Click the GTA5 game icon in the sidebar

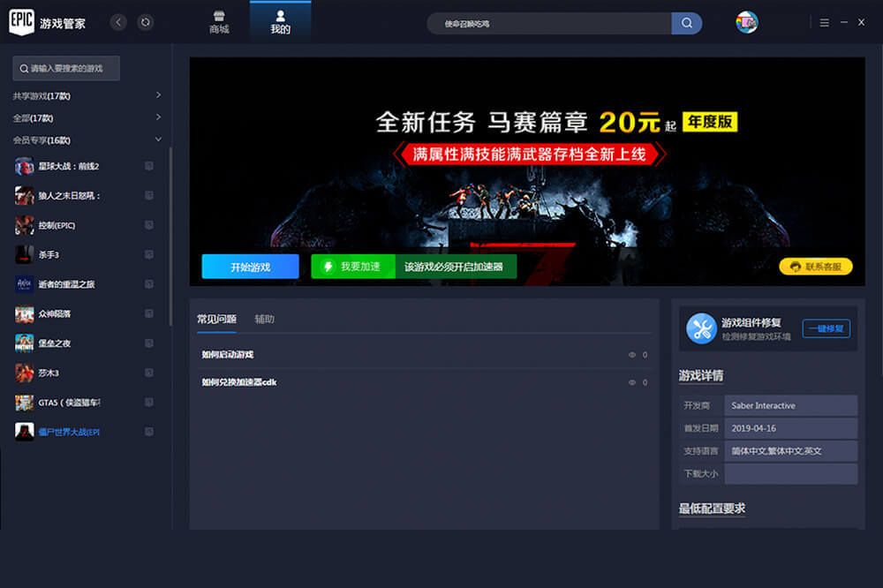(25, 403)
